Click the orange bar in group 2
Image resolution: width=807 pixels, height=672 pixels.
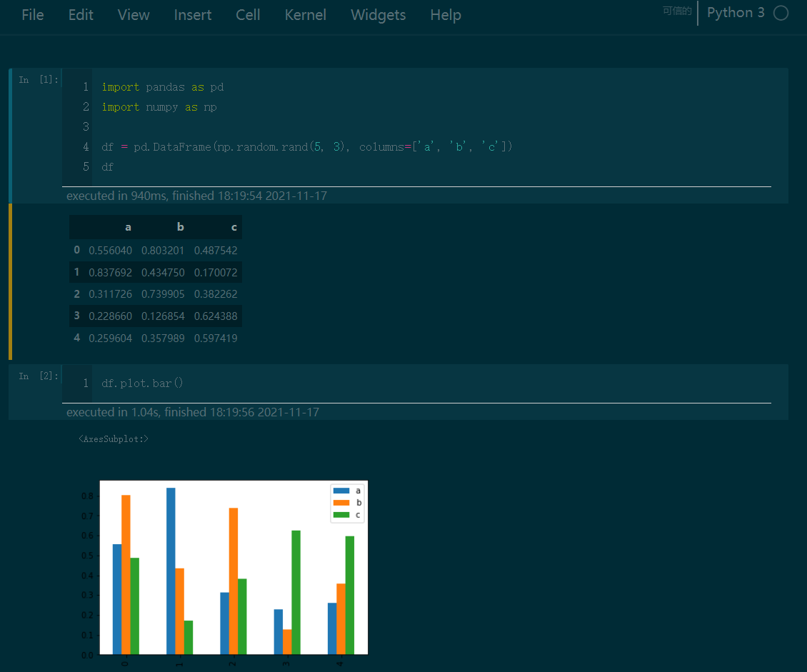pos(233,581)
